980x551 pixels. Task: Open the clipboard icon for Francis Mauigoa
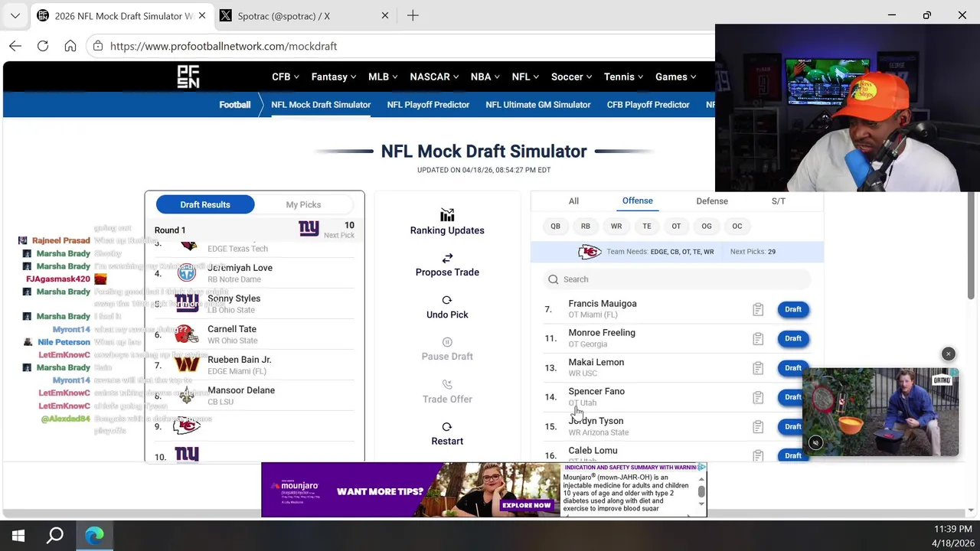click(758, 309)
